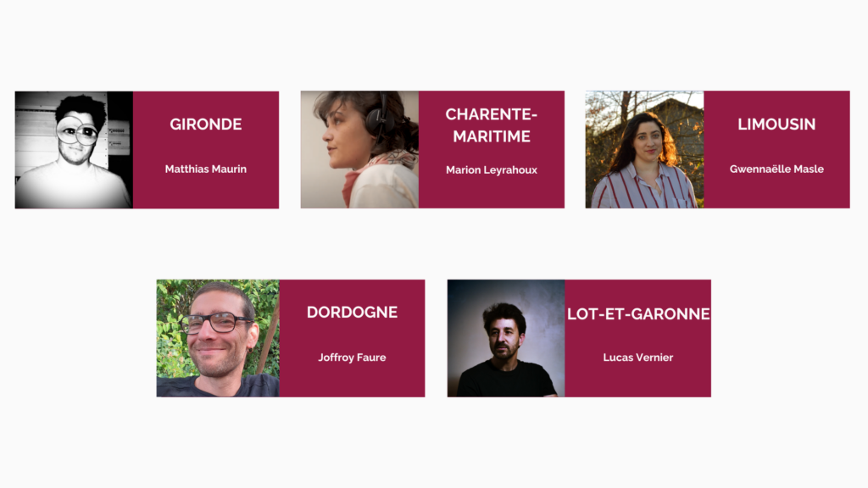
Task: Open the CHARENTE-MARITIME heading
Action: coord(492,125)
